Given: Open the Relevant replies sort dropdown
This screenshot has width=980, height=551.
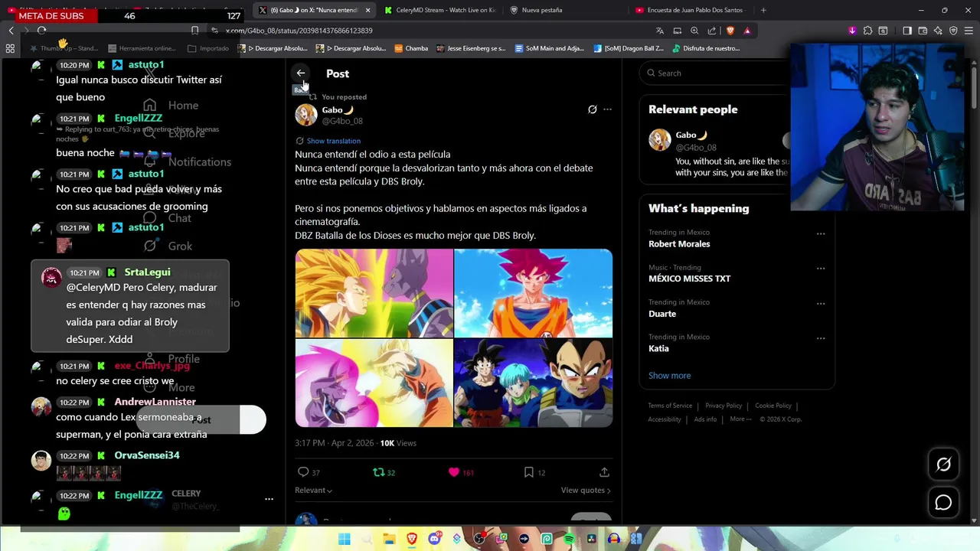Looking at the screenshot, I should coord(313,490).
